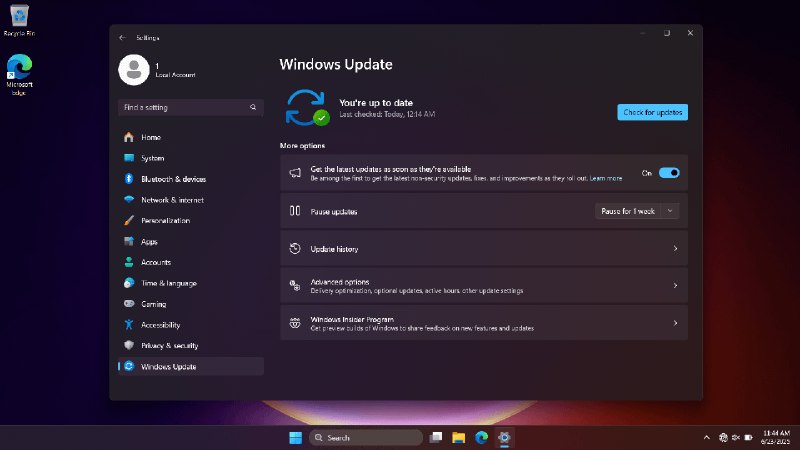Screen dimensions: 800x450
Task: Open the pause duration dropdown arrow
Action: (670, 211)
